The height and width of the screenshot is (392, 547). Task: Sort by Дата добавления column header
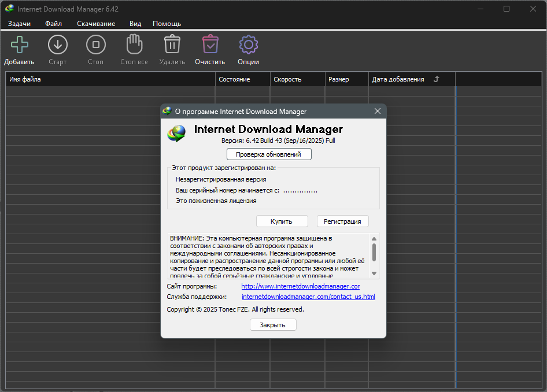(x=412, y=79)
